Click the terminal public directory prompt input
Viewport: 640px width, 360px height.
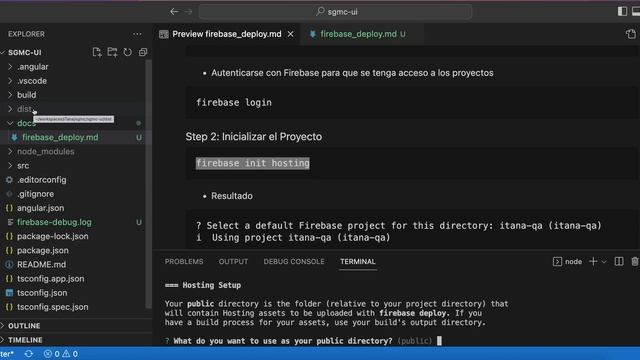point(439,341)
